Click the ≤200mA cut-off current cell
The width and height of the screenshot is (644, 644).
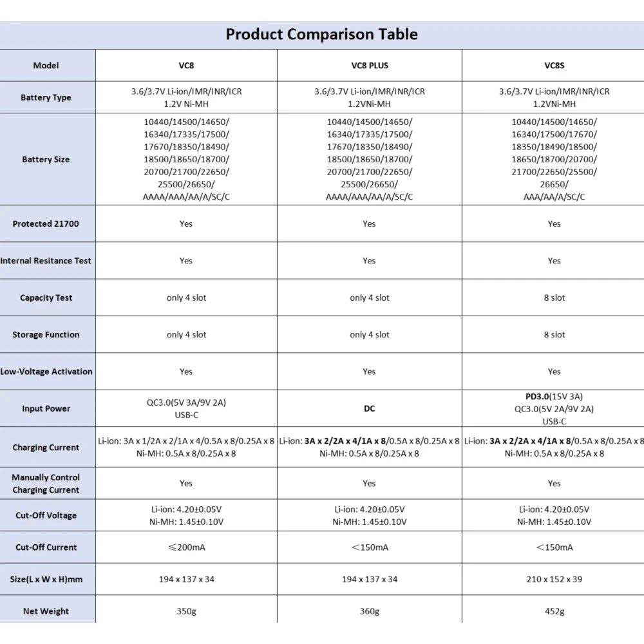(186, 547)
